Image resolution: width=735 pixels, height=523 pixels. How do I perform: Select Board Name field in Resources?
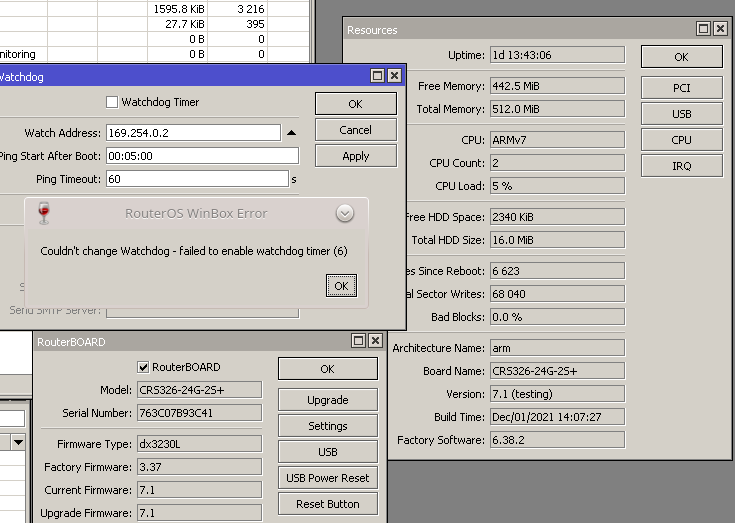tap(557, 371)
